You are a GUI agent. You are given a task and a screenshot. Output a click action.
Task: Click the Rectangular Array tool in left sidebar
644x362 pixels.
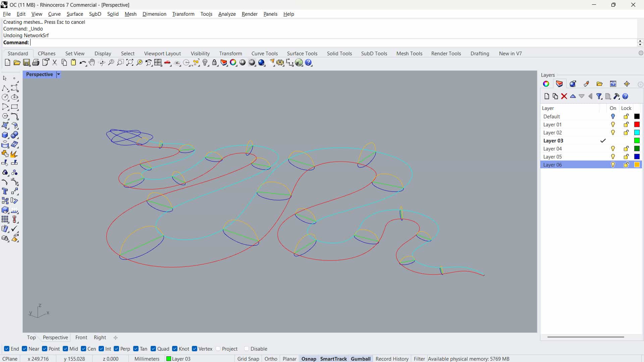(5, 219)
